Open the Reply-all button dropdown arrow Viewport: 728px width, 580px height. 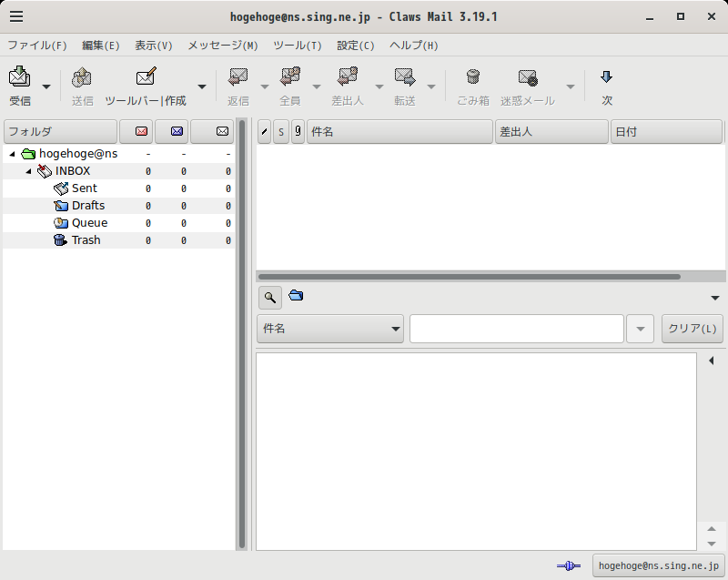317,86
